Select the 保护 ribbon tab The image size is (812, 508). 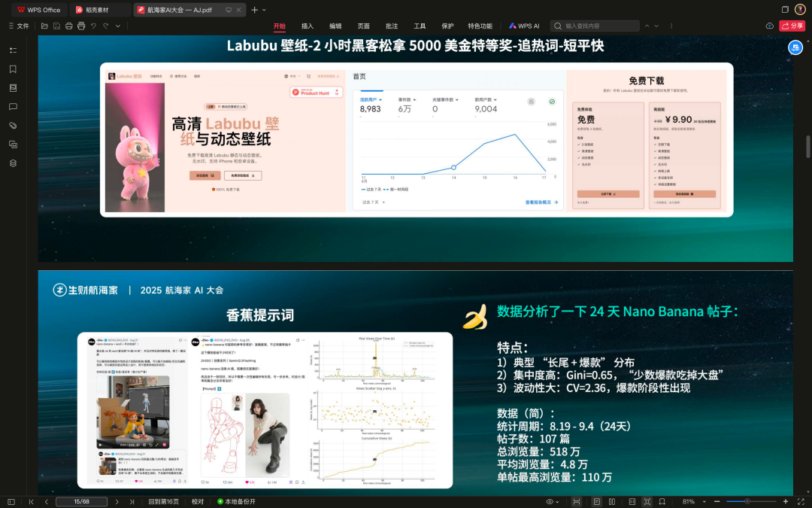[448, 26]
